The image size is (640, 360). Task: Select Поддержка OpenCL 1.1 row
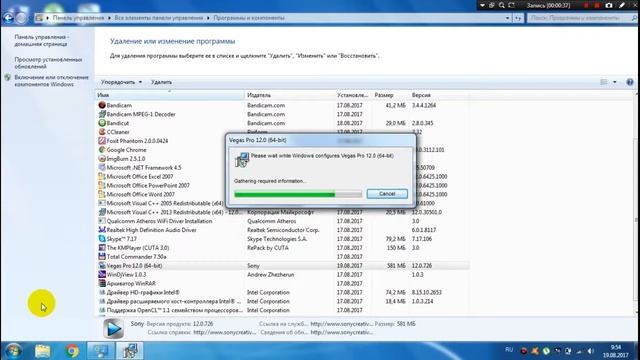tap(283, 310)
